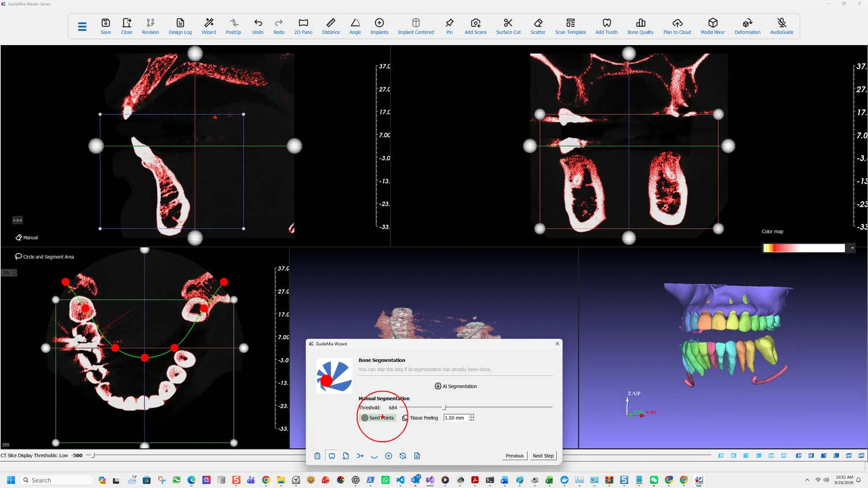Undo the last action
Screen dimensions: 868x488
(258, 26)
